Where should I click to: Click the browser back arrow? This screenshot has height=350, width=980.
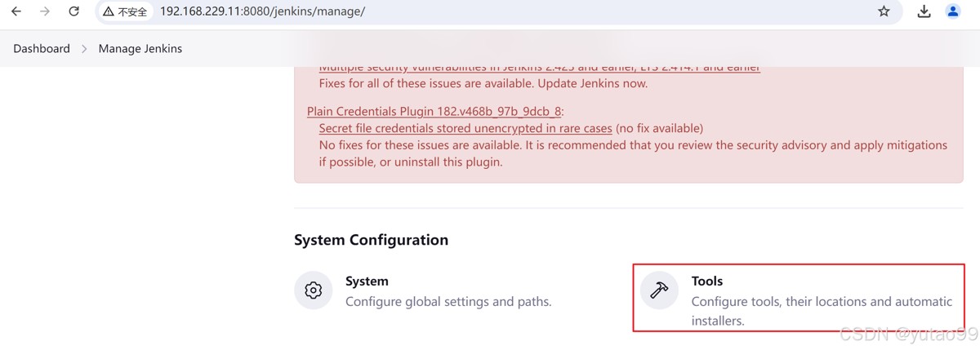[x=16, y=11]
